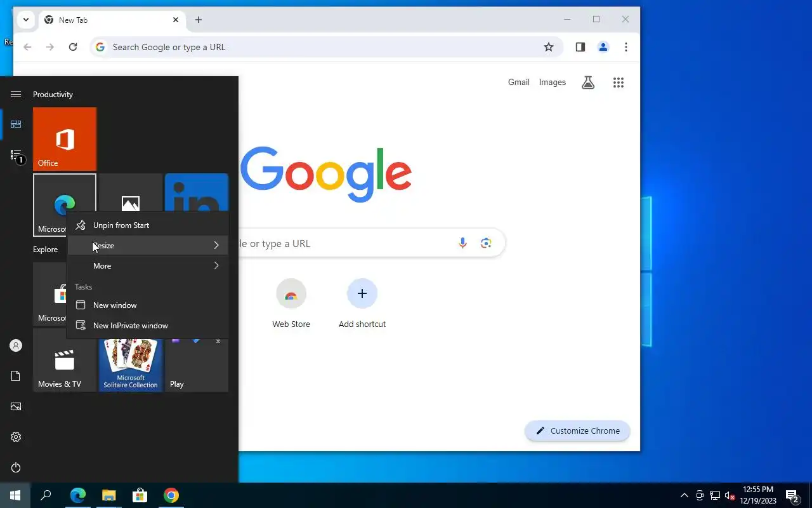Open the Web Store shortcut
Image resolution: width=812 pixels, height=508 pixels.
click(291, 304)
